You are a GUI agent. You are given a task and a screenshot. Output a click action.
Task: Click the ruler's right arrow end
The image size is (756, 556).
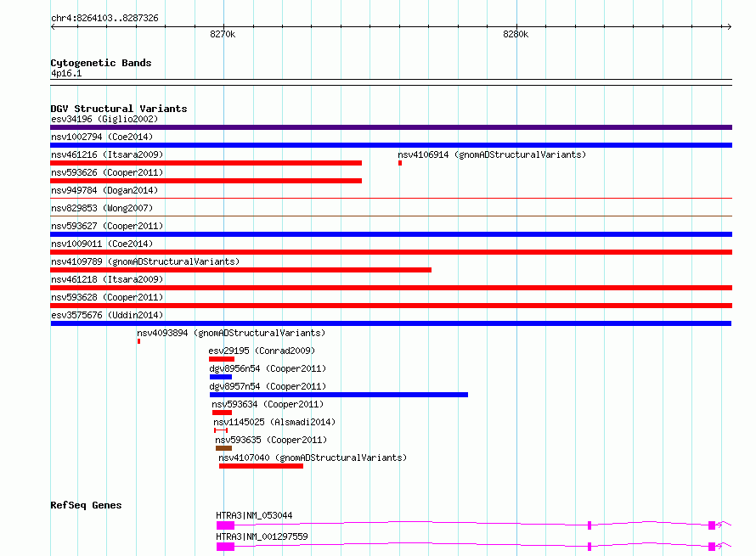point(729,26)
